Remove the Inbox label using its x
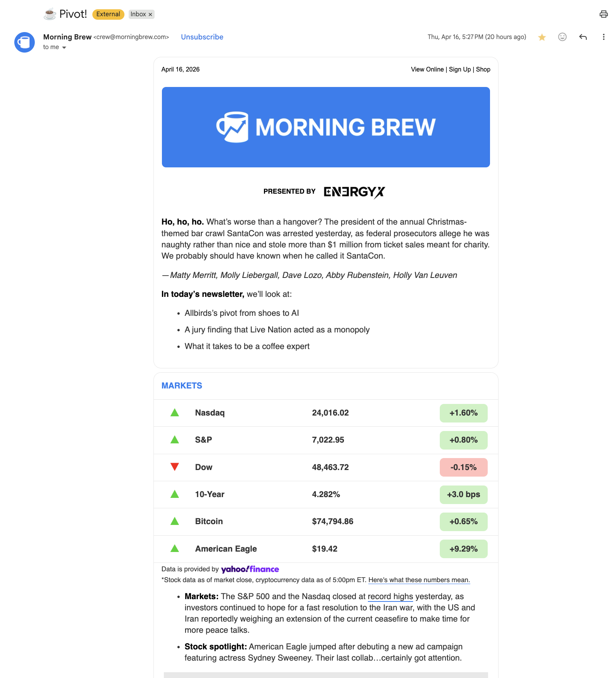This screenshot has width=616, height=678. pos(150,14)
